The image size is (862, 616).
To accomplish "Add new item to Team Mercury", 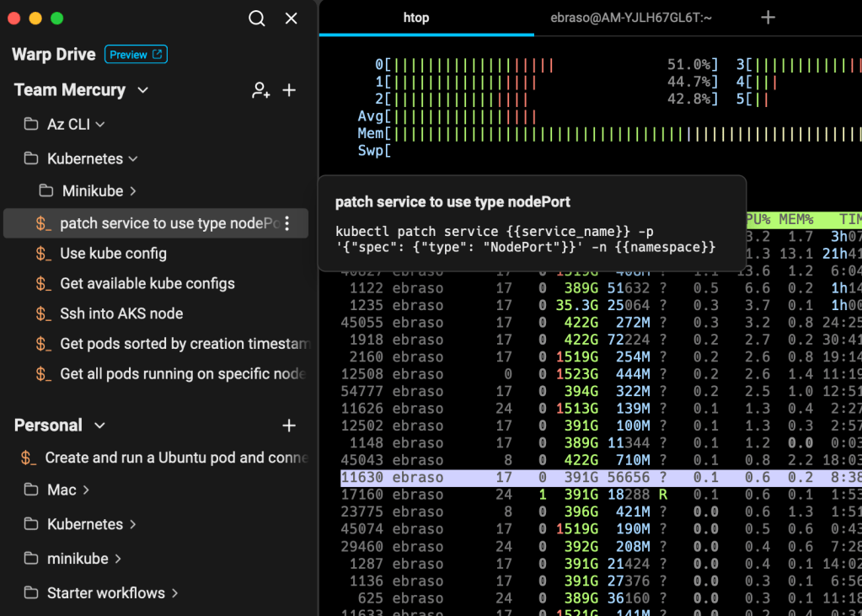I will [x=289, y=90].
